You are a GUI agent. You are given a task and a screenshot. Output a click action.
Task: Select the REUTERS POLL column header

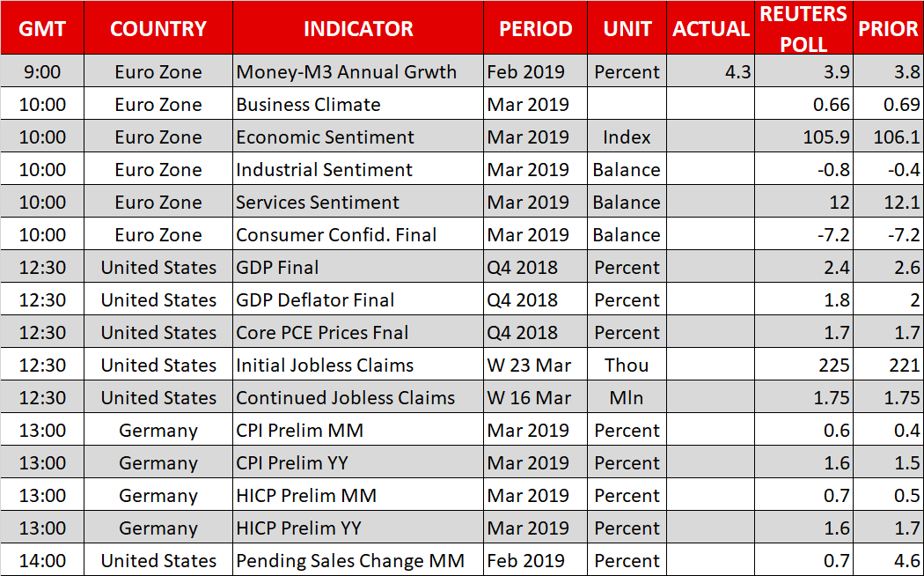(x=803, y=28)
